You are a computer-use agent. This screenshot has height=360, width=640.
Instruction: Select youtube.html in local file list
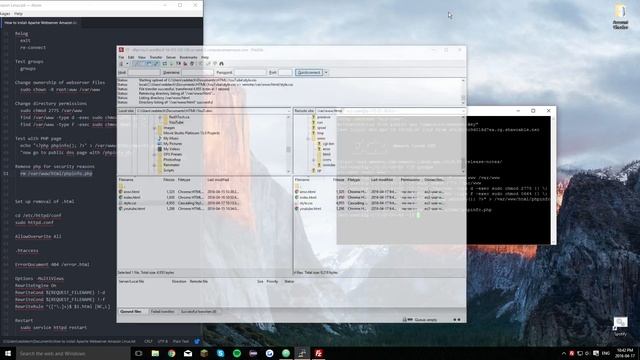[x=134, y=209]
